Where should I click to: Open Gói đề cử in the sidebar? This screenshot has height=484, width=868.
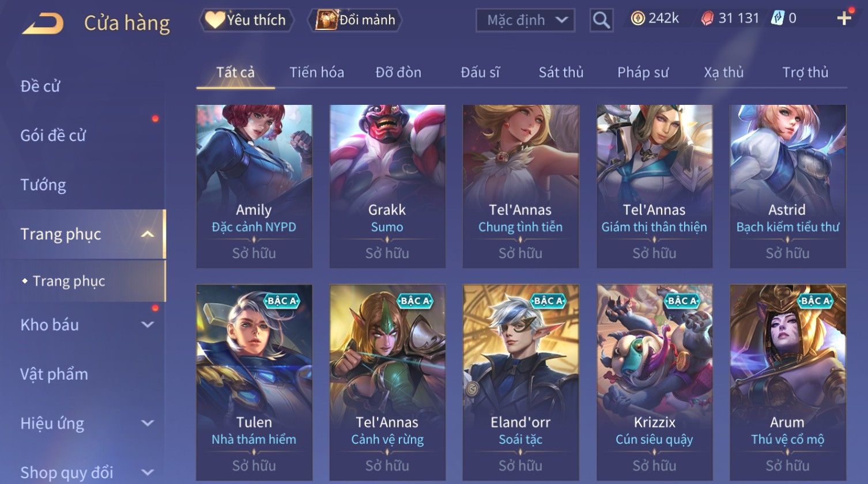coord(53,135)
